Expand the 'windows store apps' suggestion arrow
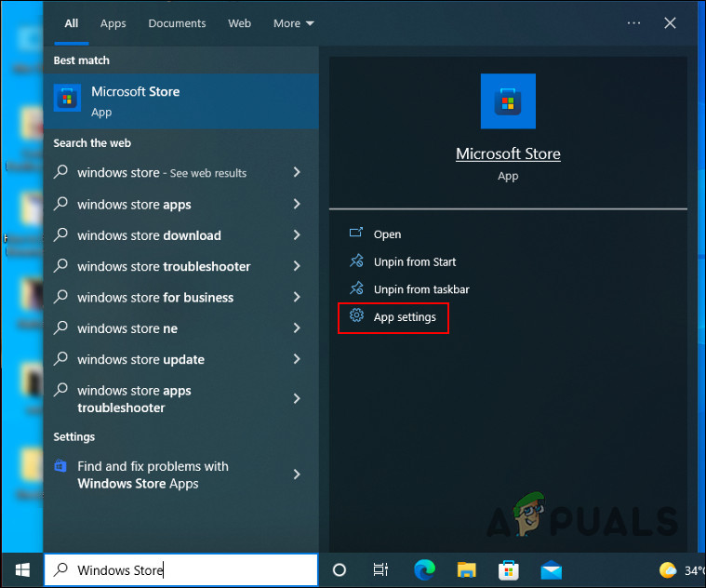The image size is (706, 588). point(297,204)
